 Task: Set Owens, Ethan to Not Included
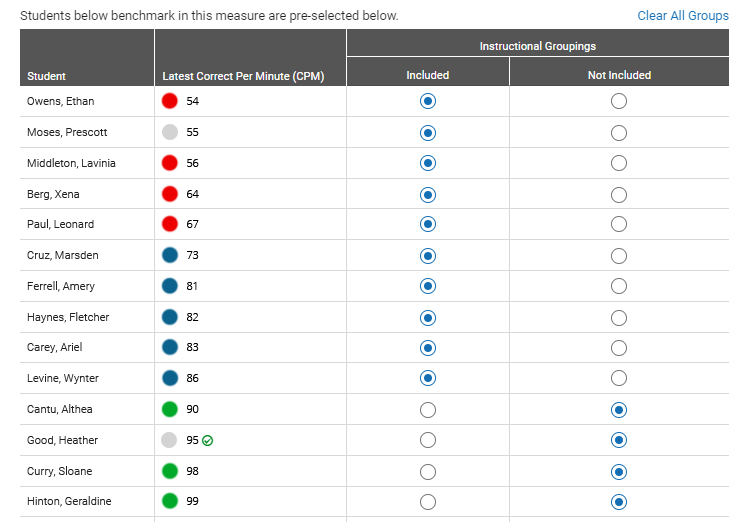[619, 101]
